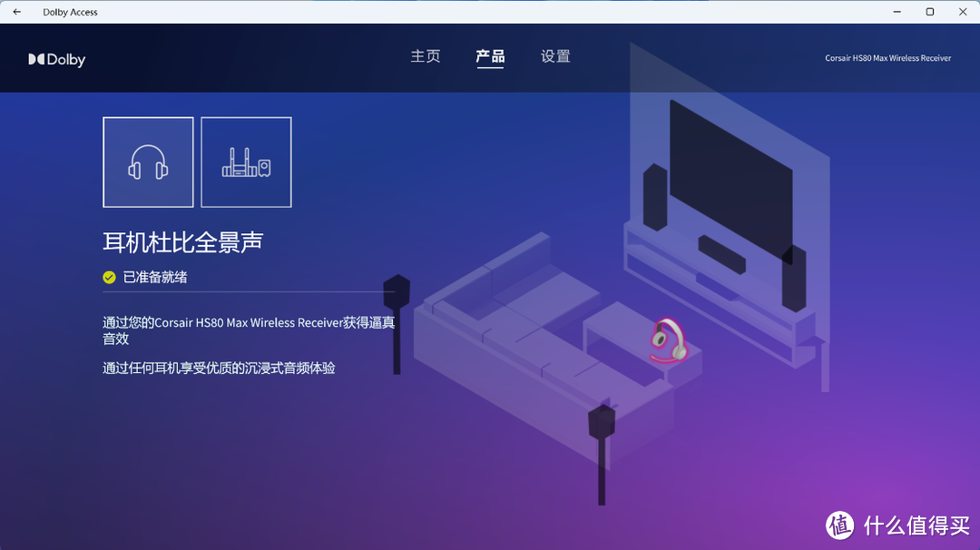Switch to the 产品 tab
This screenshot has width=980, height=550.
(x=490, y=56)
